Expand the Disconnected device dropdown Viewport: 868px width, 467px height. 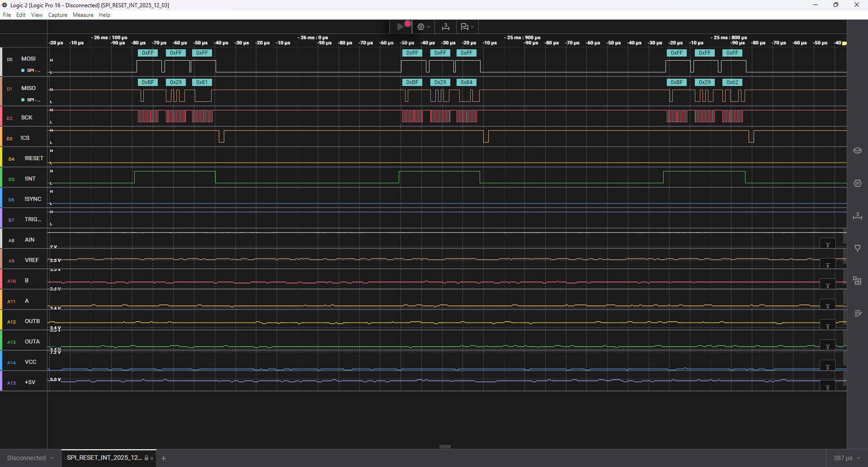click(30, 458)
